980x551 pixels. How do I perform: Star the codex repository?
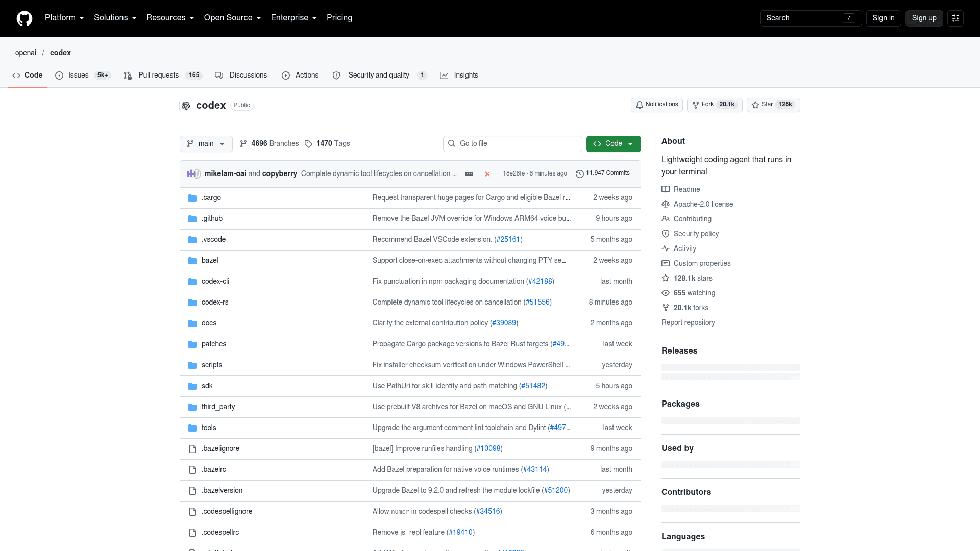tap(773, 105)
